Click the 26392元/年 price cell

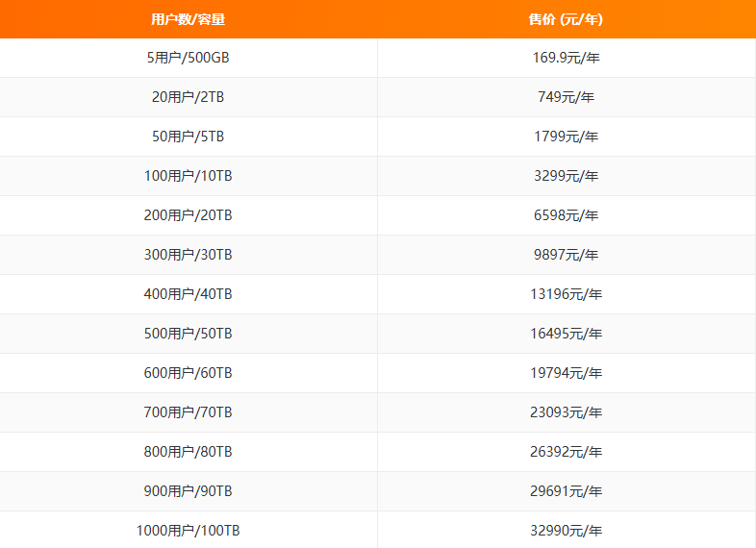(x=566, y=452)
